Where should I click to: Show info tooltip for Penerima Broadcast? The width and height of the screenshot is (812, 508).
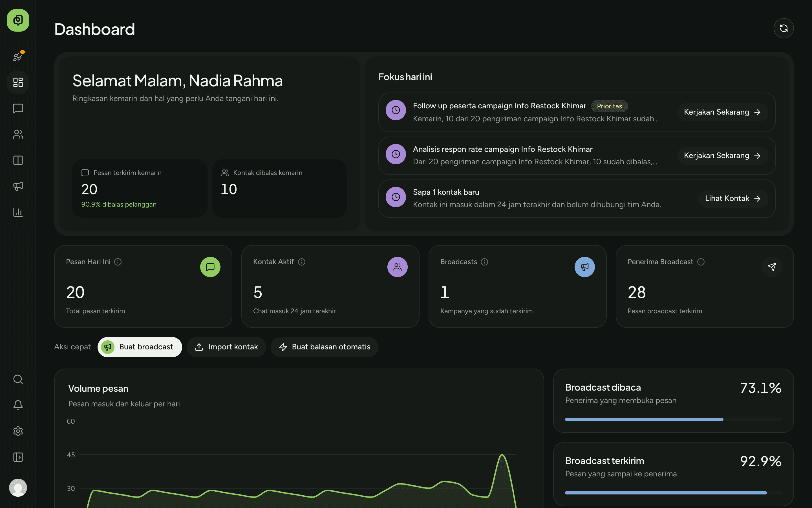coord(701,262)
